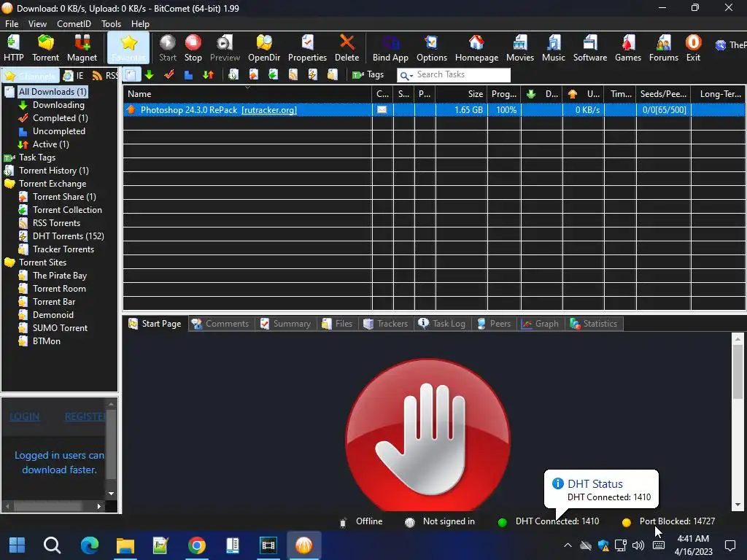Filter list by downloading tasks green arrow

pyautogui.click(x=150, y=75)
